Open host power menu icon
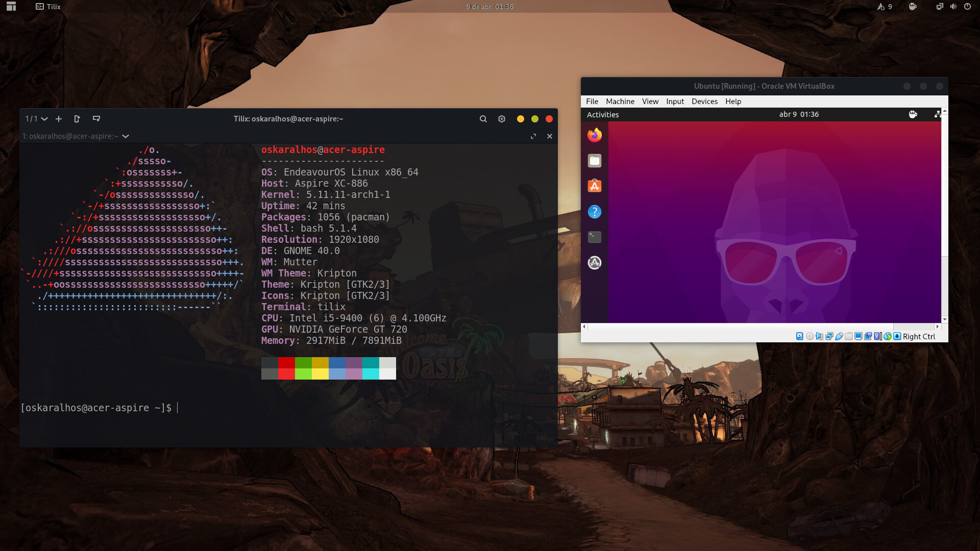980x551 pixels. (x=967, y=7)
